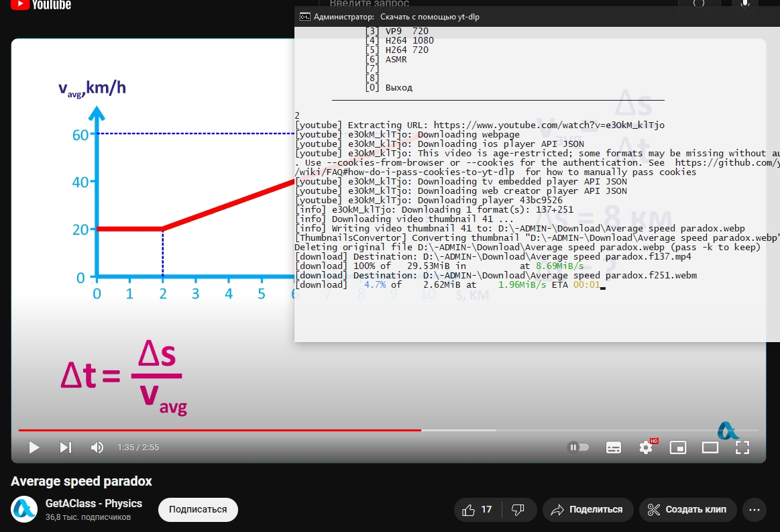Screen dimensions: 780x532
Task: Click the [4] H264 1080 console line
Action: tap(400, 40)
